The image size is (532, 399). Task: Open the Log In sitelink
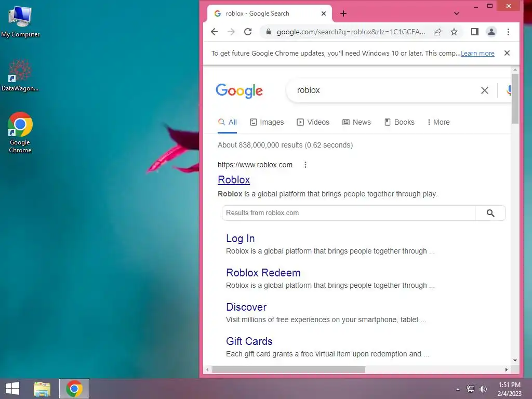point(240,238)
